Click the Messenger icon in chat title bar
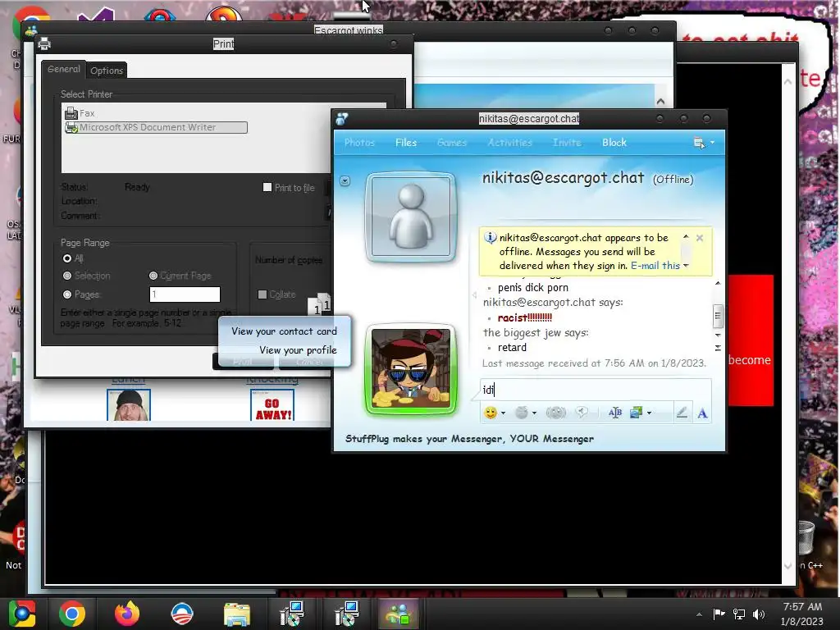 pyautogui.click(x=342, y=119)
